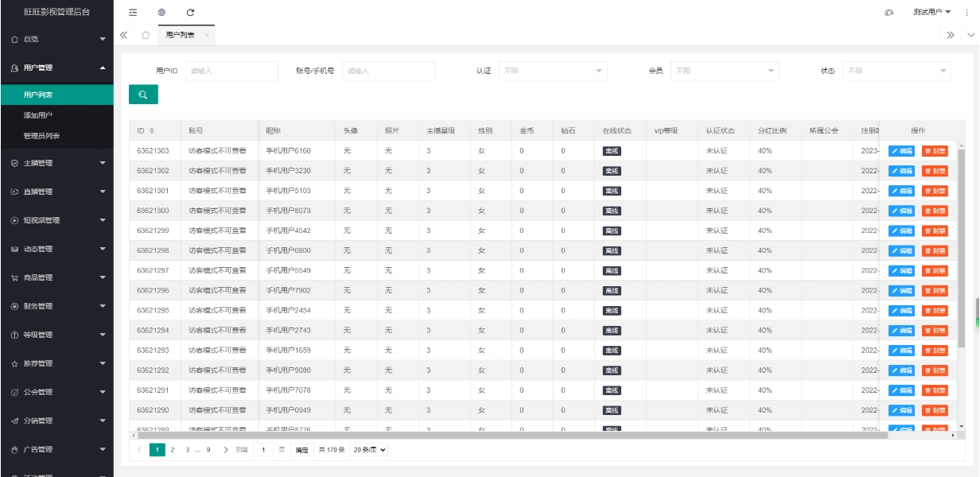Expand the 直播管理 sidebar menu

pos(56,192)
